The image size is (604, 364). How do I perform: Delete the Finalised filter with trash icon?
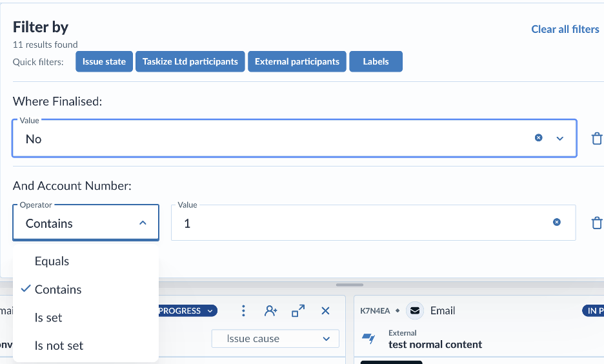pyautogui.click(x=597, y=138)
